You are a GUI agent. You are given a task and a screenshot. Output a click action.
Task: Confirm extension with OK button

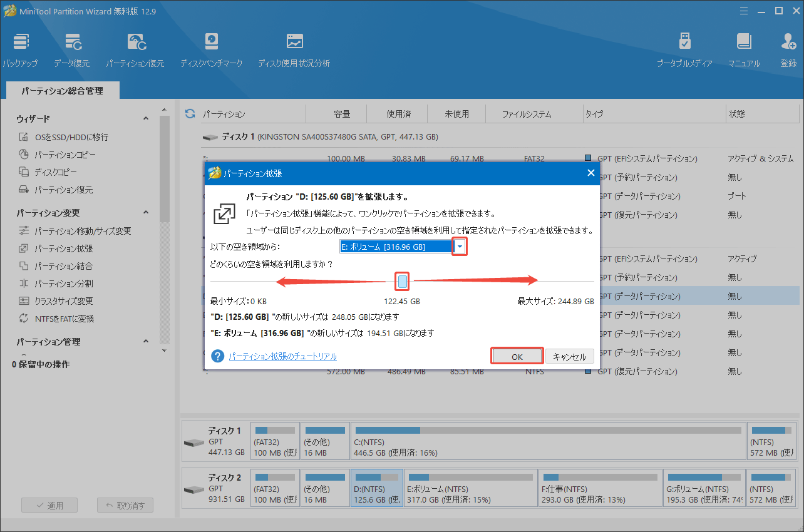tap(517, 356)
